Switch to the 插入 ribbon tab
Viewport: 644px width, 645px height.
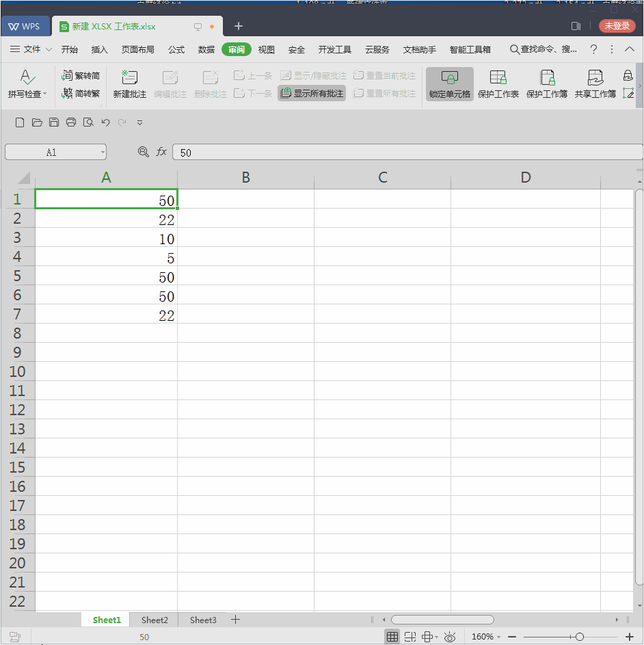(100, 50)
